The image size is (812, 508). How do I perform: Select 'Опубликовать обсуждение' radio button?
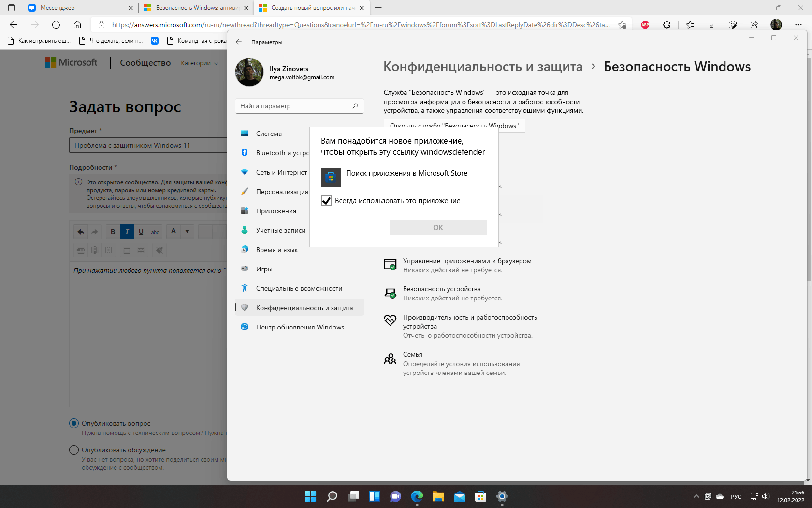point(74,450)
